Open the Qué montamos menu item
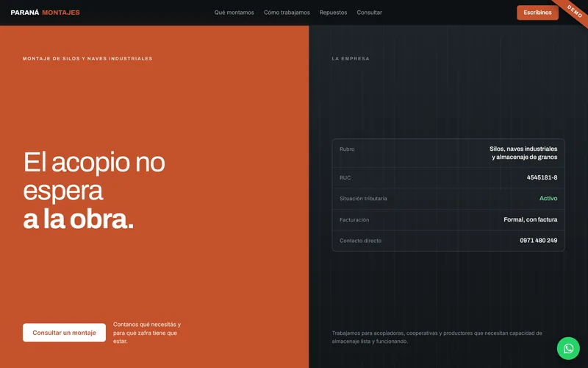This screenshot has height=368, width=588. [x=234, y=13]
